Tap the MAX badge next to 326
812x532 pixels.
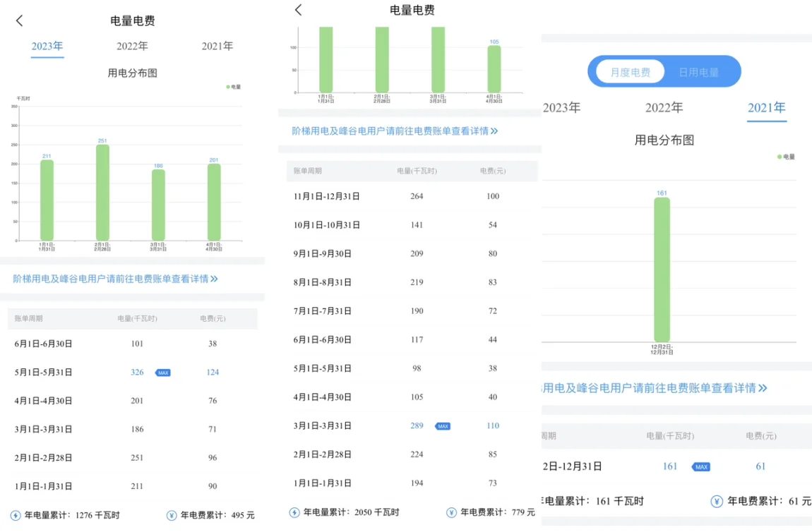(x=163, y=373)
